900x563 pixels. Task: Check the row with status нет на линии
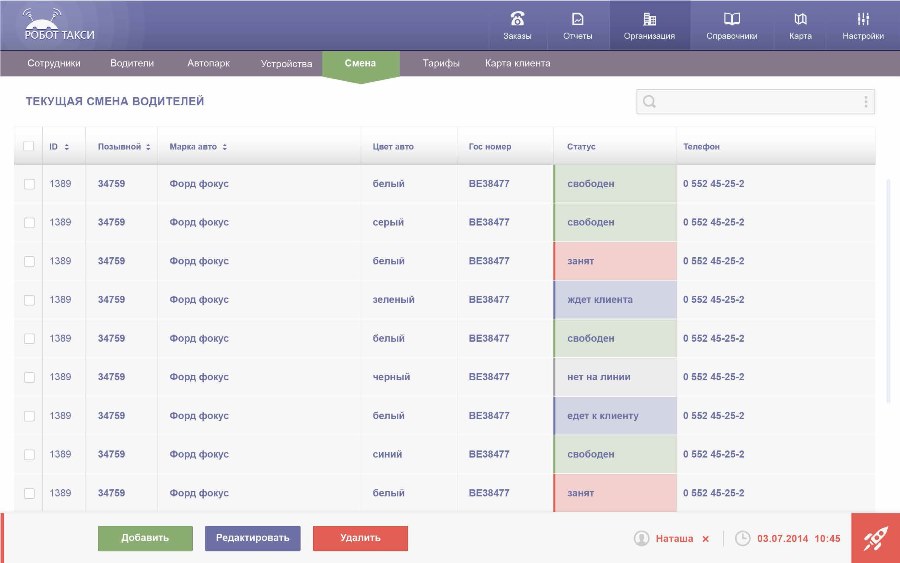click(x=29, y=378)
